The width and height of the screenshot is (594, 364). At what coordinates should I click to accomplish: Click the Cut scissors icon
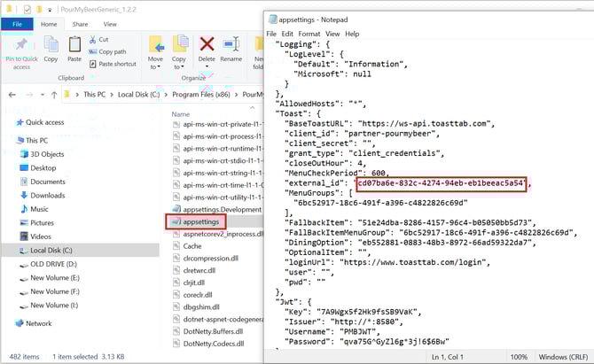click(x=93, y=40)
